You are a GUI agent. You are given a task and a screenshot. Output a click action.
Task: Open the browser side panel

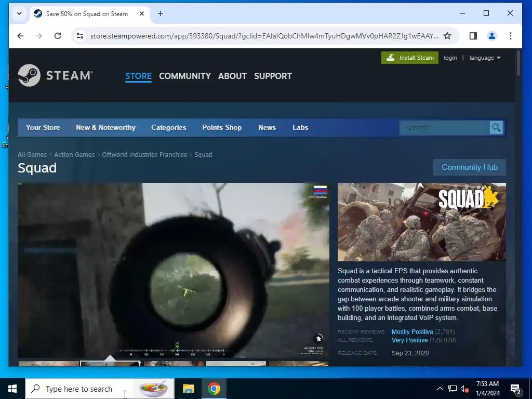[x=473, y=36]
